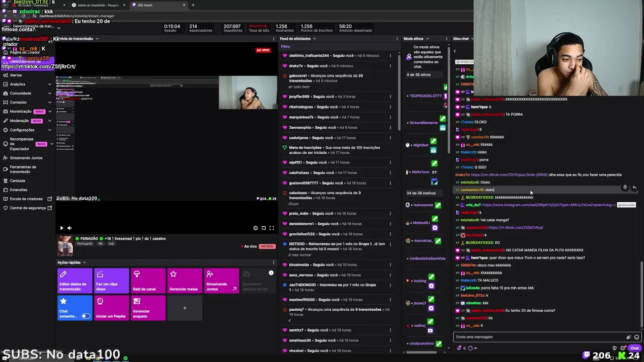Start a Raid de canal action
The height and width of the screenshot is (362, 644).
coord(148,281)
